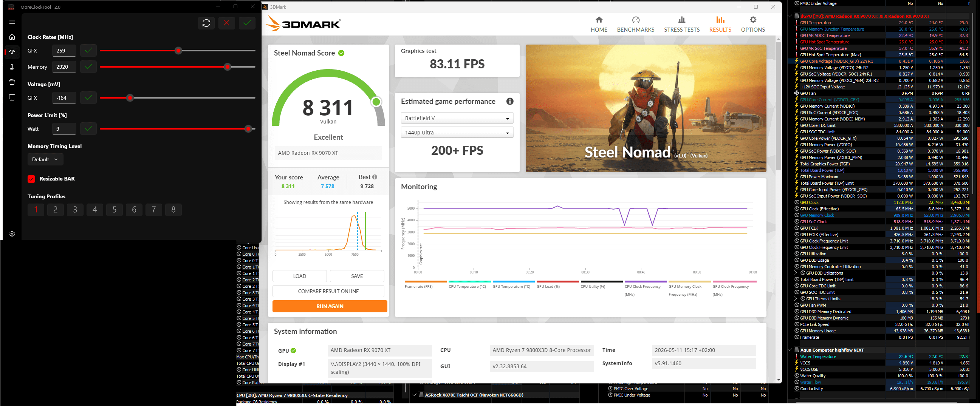Apply settings with the green check button at top
980x406 pixels.
point(247,23)
